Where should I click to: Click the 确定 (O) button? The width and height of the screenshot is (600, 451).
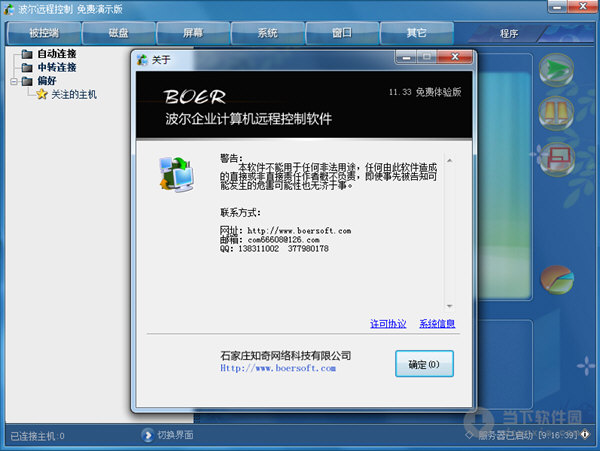click(x=424, y=364)
